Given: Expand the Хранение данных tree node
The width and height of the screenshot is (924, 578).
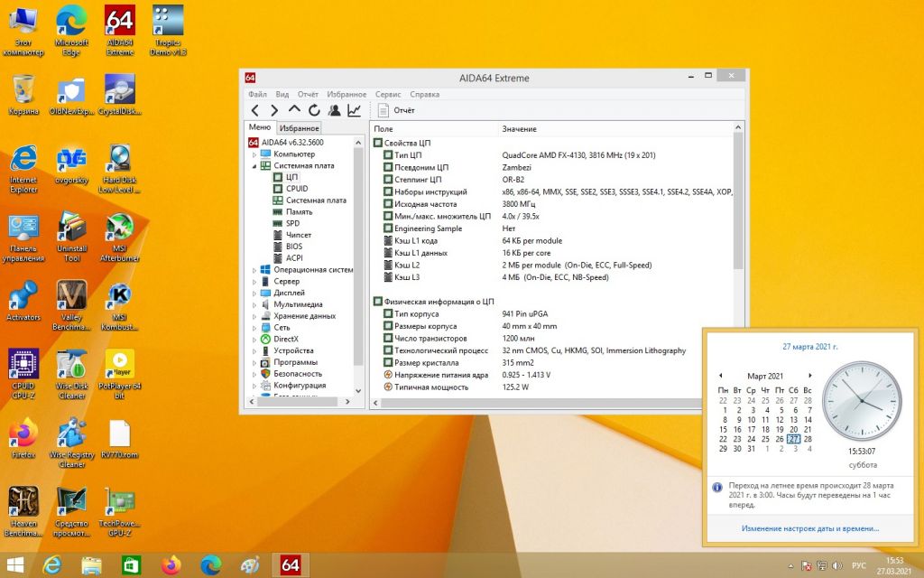Looking at the screenshot, I should [254, 316].
